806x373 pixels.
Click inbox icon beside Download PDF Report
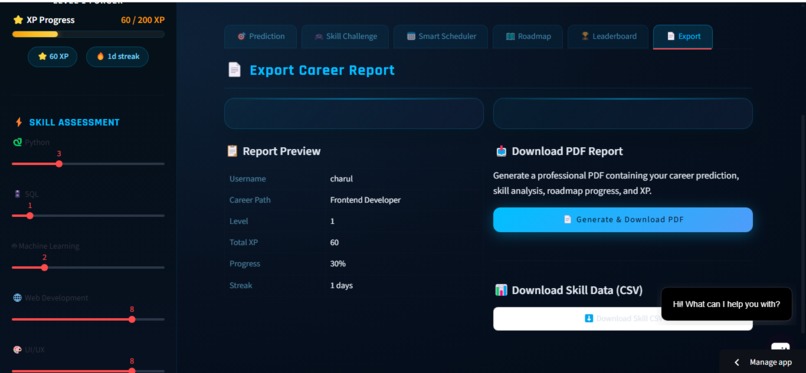tap(501, 151)
